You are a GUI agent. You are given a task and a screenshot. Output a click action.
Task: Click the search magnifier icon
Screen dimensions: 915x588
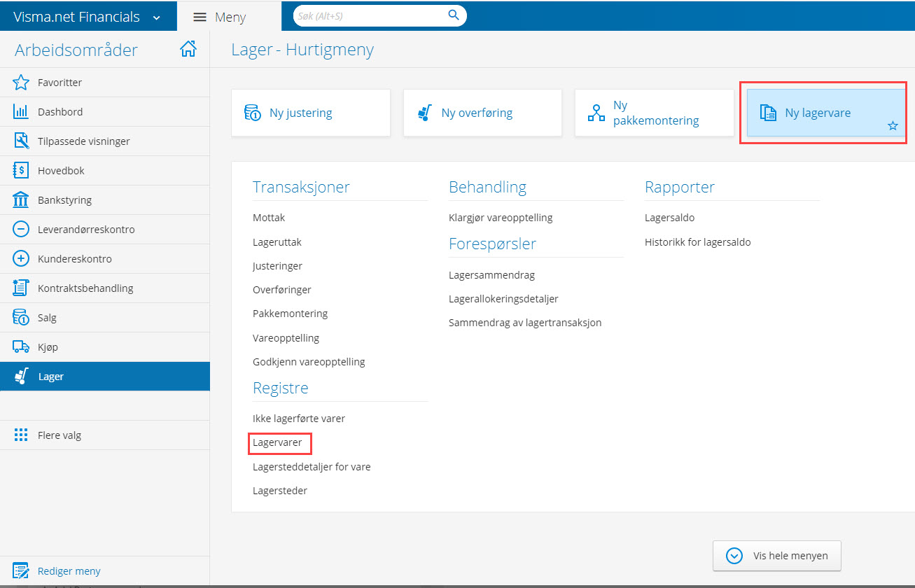(x=454, y=15)
